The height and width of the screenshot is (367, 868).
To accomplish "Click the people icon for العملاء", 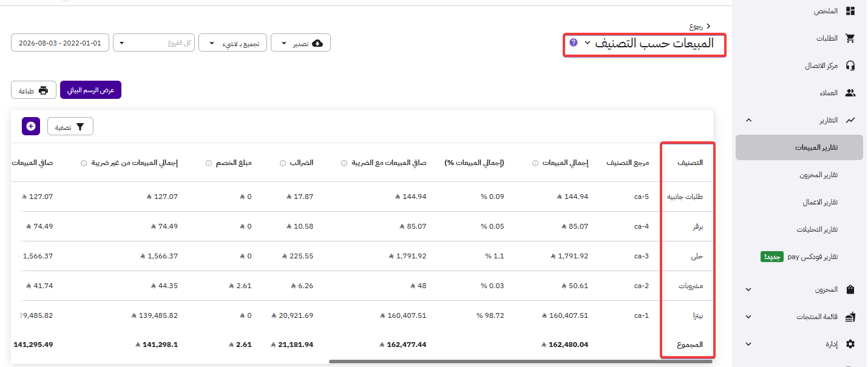I will click(x=850, y=93).
